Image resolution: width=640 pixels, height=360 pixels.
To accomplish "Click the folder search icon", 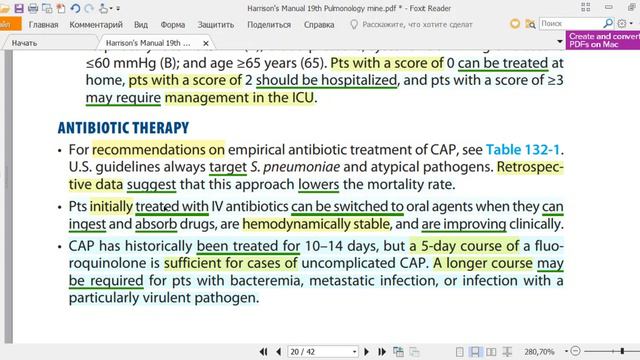I will tap(530, 24).
